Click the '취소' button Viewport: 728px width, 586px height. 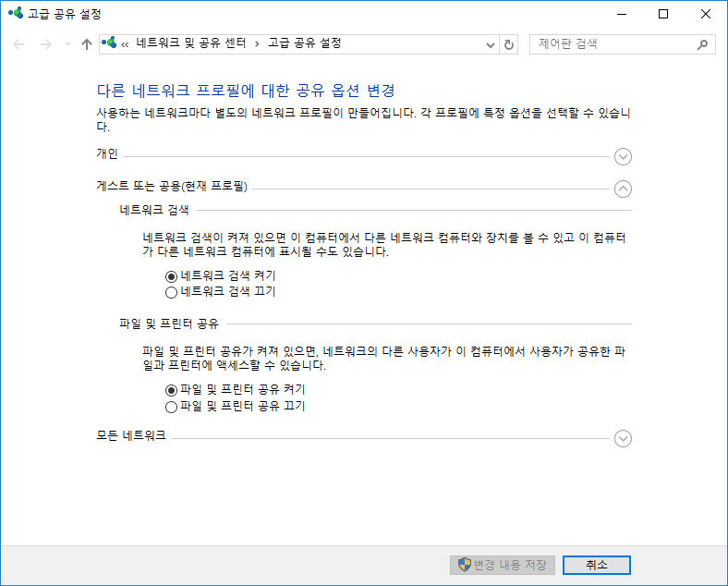596,565
